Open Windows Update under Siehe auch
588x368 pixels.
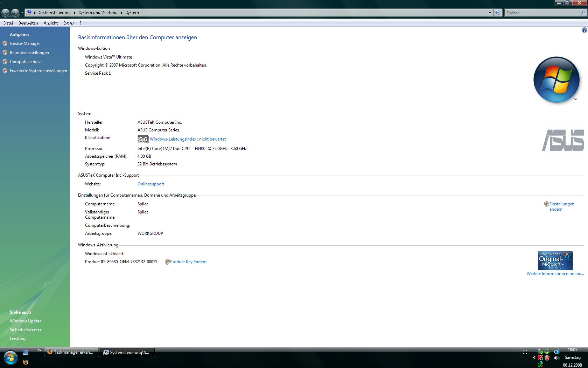[26, 321]
